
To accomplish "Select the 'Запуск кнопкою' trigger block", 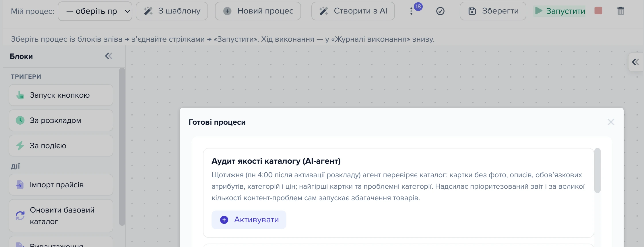I will 61,95.
